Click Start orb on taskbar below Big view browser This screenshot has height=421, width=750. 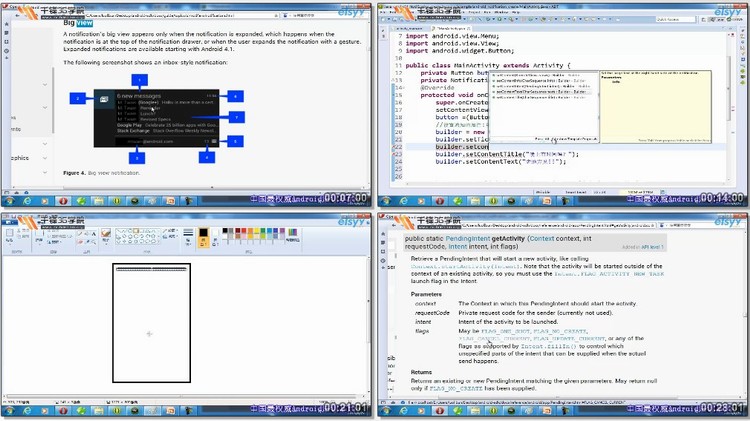9,201
